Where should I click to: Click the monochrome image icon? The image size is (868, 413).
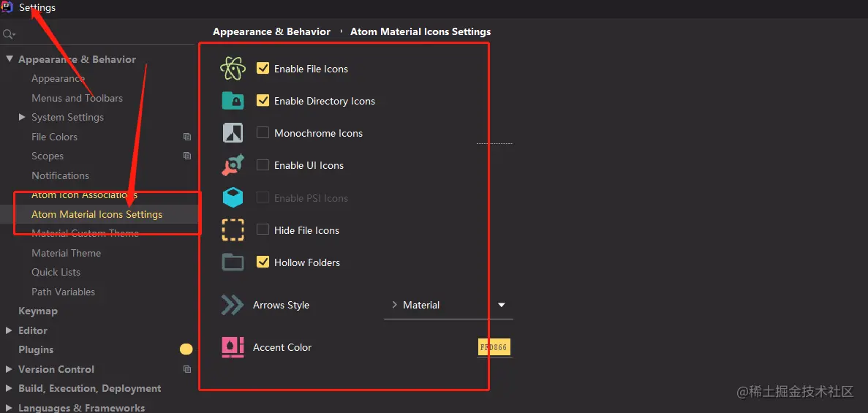click(233, 133)
